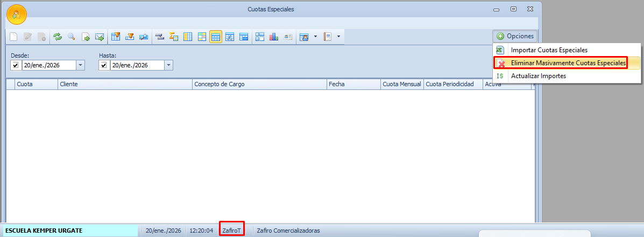Click the Opciones button
The height and width of the screenshot is (237, 644).
pos(515,36)
